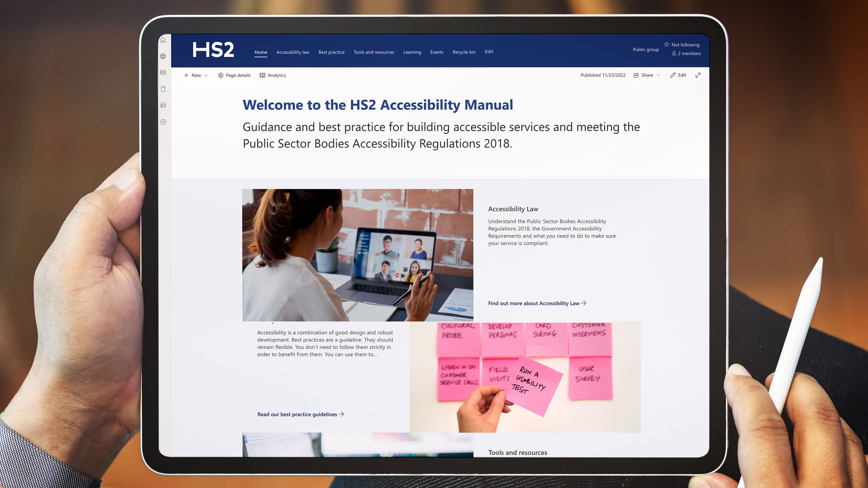Click arrow after Read our best practice guidelines
Viewport: 868px width, 488px height.
coord(341,414)
